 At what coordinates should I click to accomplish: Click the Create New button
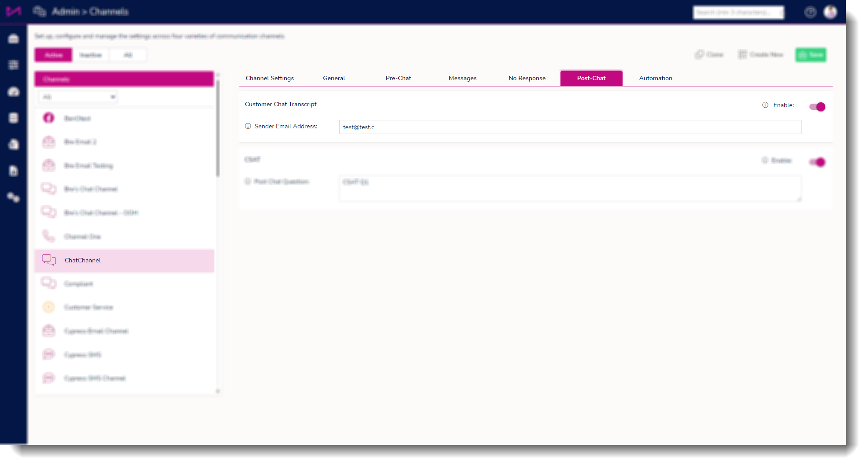pos(761,55)
